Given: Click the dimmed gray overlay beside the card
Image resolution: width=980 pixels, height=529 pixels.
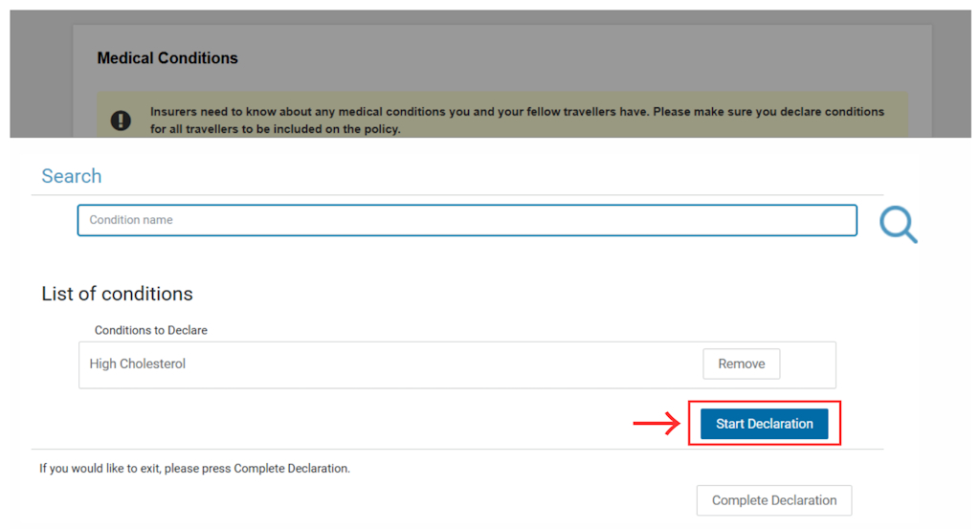Looking at the screenshot, I should click(40, 75).
